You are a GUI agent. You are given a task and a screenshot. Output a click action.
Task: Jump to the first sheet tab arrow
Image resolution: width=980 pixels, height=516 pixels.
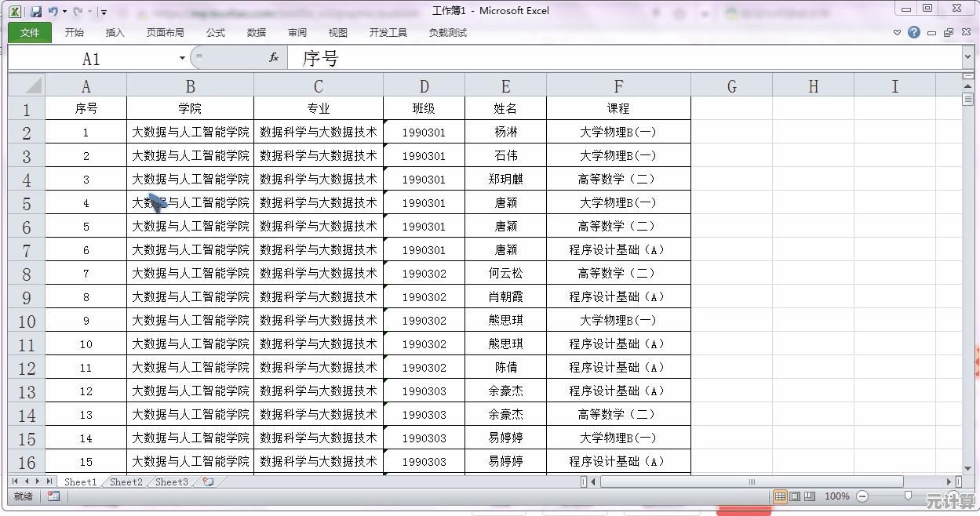tap(16, 481)
